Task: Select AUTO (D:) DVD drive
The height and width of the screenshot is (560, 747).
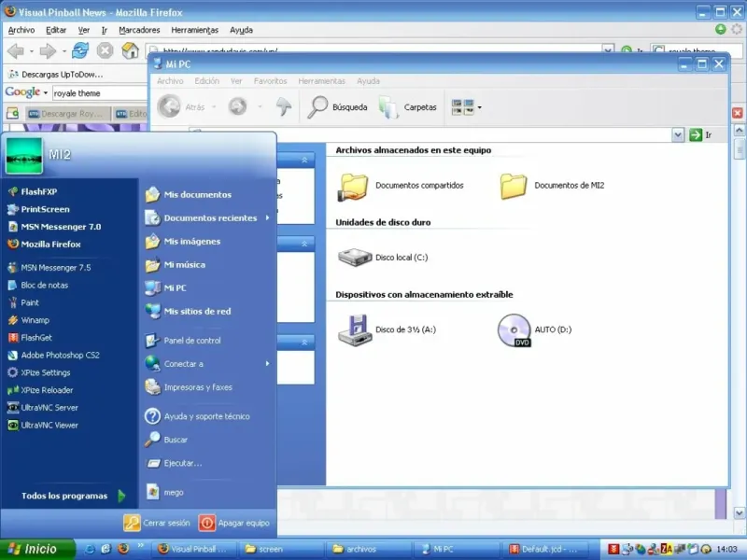Action: point(534,329)
